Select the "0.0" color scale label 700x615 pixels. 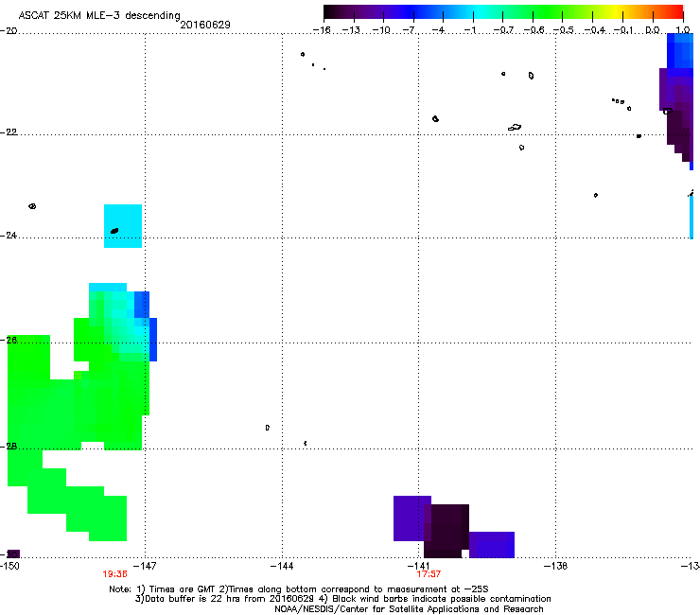(x=653, y=30)
